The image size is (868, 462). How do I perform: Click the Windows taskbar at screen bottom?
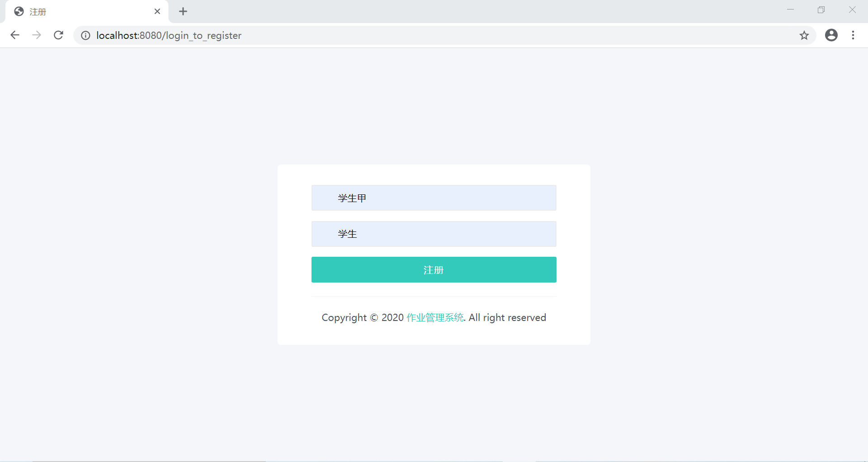[434, 459]
